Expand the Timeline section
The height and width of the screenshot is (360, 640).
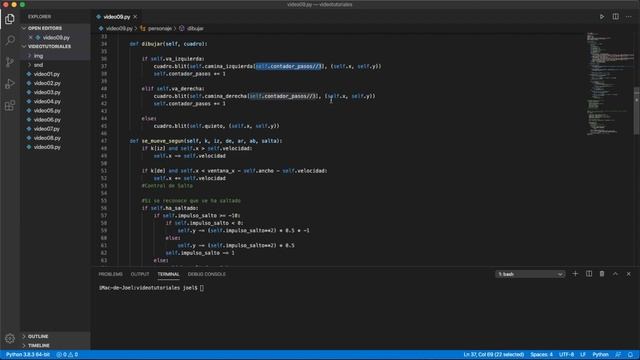[39, 346]
